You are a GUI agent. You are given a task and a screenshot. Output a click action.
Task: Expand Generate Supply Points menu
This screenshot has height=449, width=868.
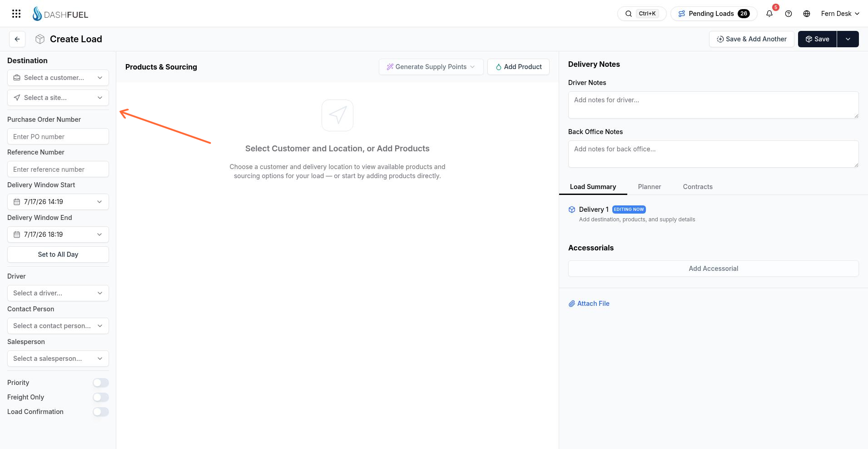[x=431, y=67]
